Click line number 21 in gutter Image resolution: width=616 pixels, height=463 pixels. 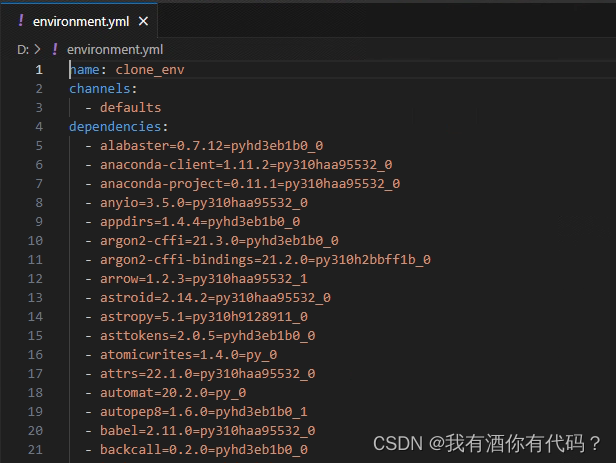tap(35, 450)
